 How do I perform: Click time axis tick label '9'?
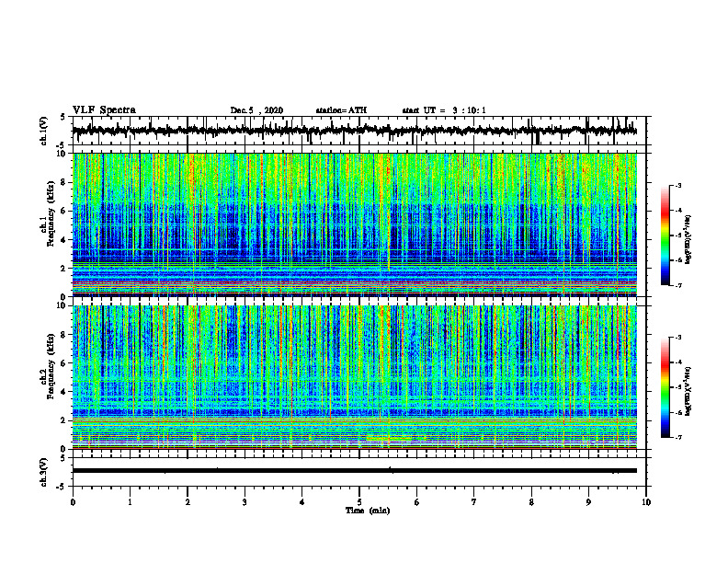(588, 502)
